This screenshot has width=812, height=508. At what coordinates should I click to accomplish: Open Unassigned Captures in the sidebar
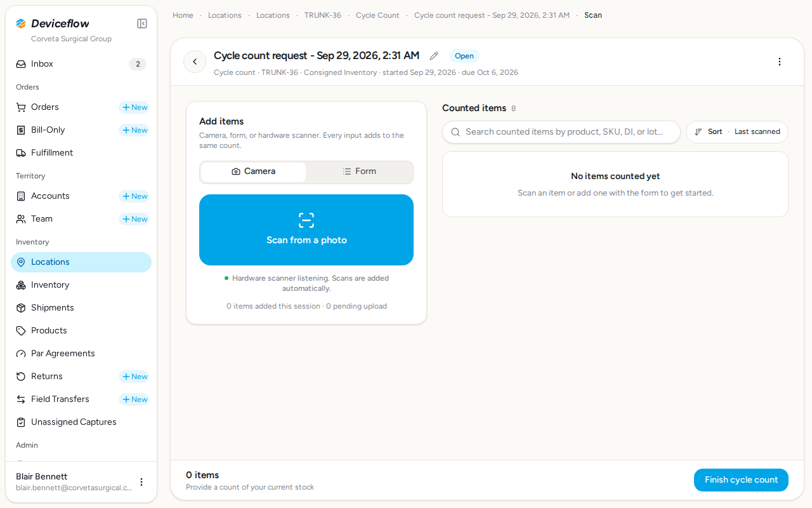(81, 422)
